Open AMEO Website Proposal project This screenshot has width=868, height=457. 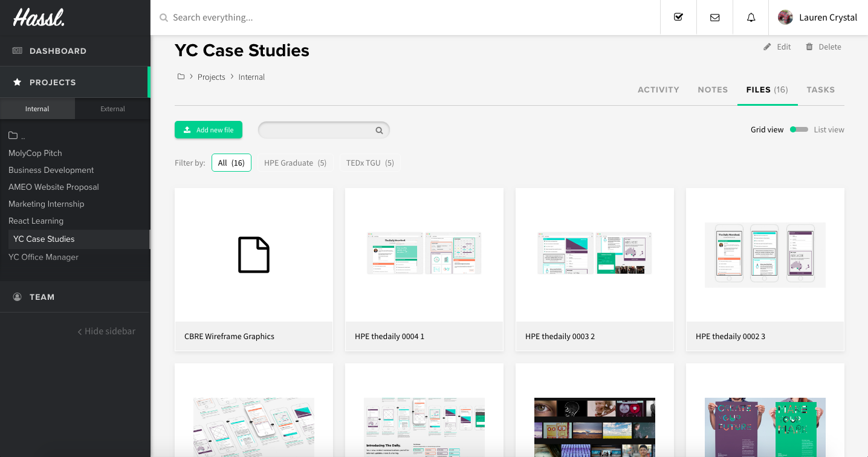54,187
